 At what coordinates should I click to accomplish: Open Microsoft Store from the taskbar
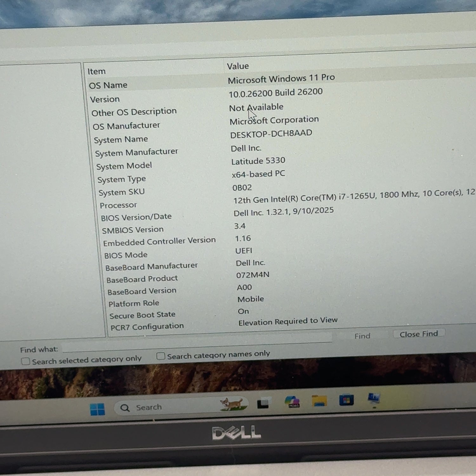click(346, 400)
